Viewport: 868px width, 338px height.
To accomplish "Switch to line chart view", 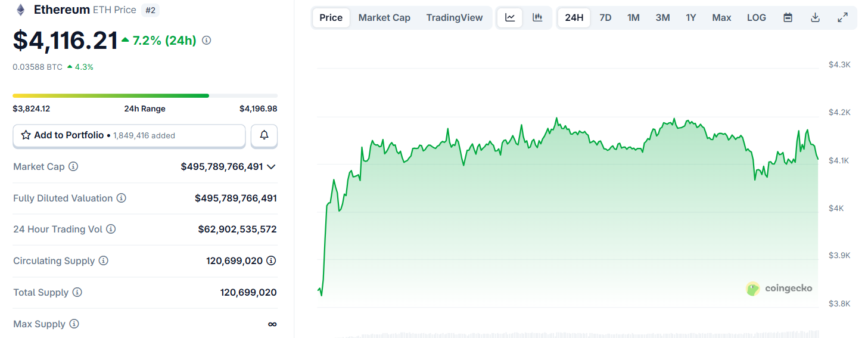I will click(x=510, y=18).
